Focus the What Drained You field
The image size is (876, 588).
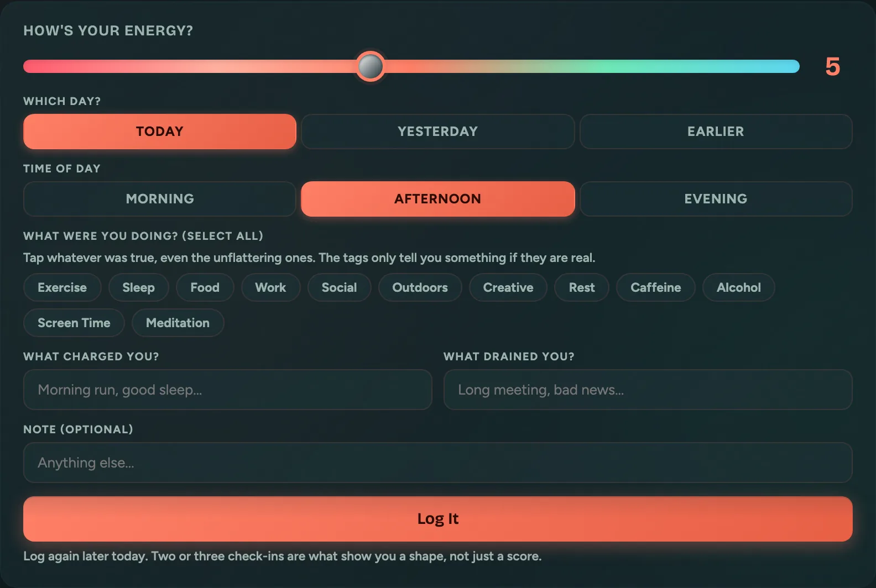(648, 390)
